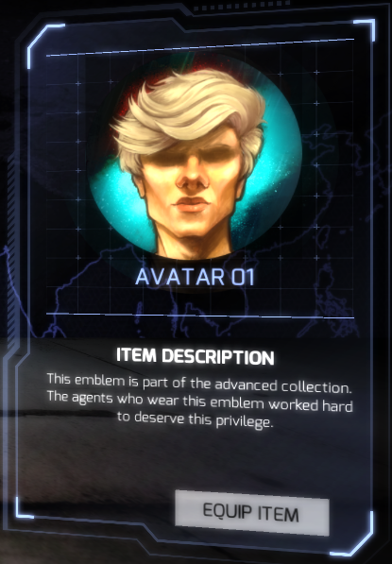Click the striped bar on left frame edge
The width and height of the screenshot is (392, 564).
coord(11,252)
